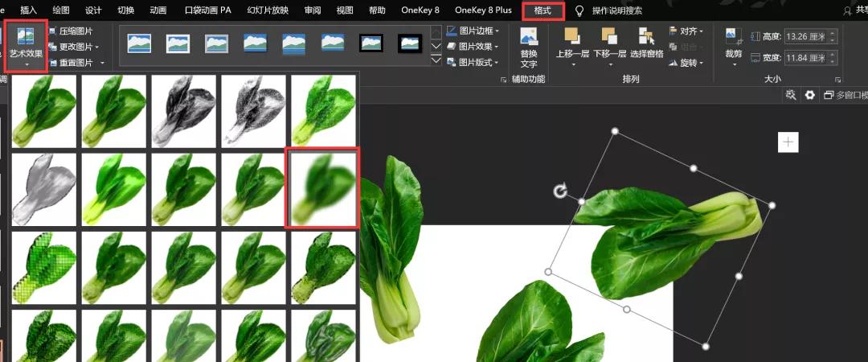Apply the bright yellow-green paint strokes effect
The width and height of the screenshot is (868, 362).
pos(114,189)
